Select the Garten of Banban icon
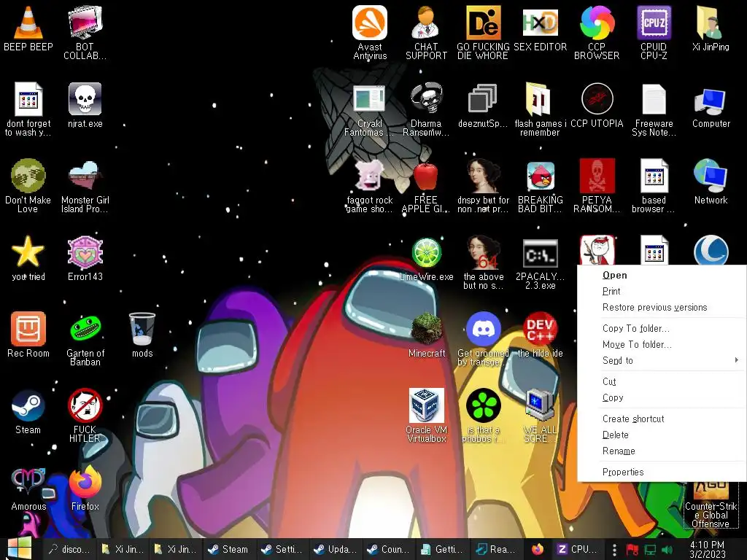Image resolution: width=747 pixels, height=560 pixels. click(x=85, y=329)
